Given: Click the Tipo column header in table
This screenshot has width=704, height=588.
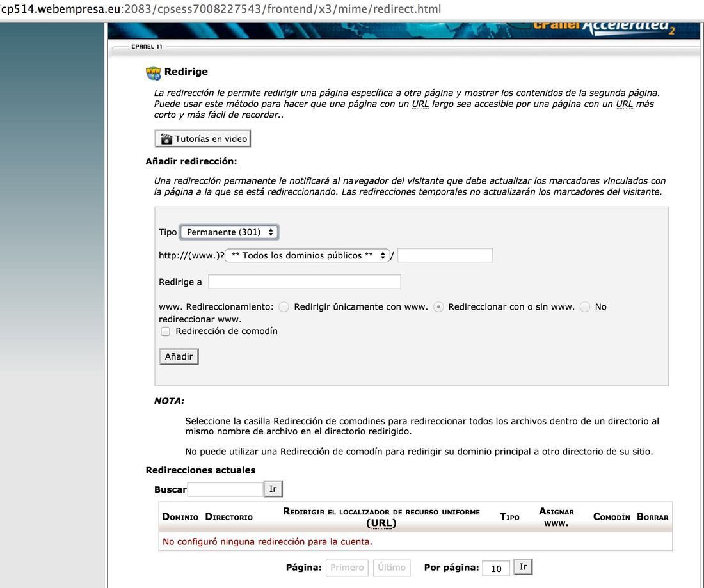Looking at the screenshot, I should click(509, 516).
